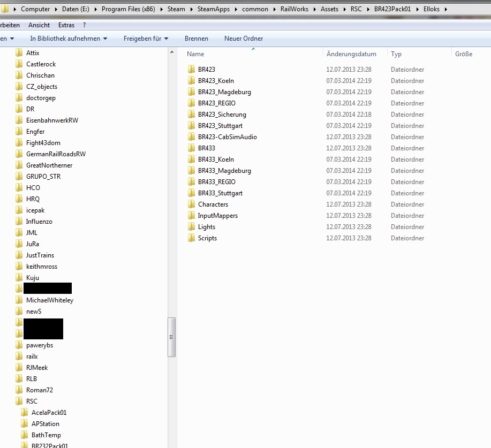Navigate to RSC in address bar

click(x=356, y=9)
